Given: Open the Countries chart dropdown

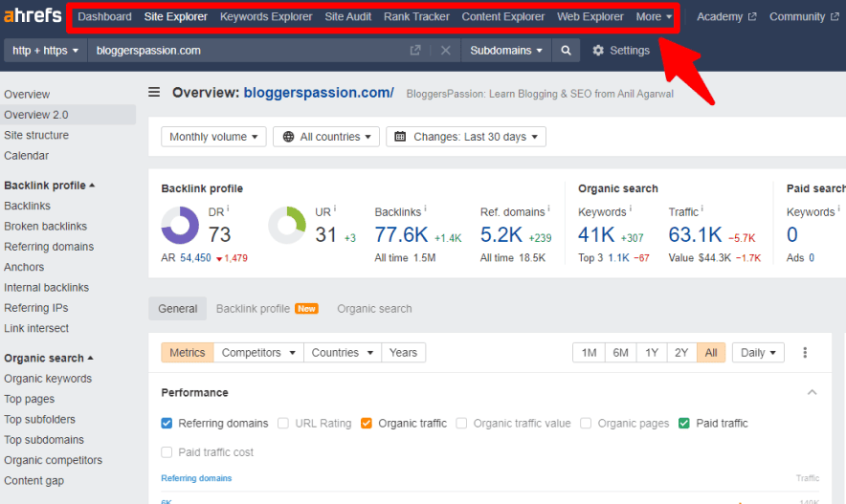Looking at the screenshot, I should pyautogui.click(x=343, y=353).
